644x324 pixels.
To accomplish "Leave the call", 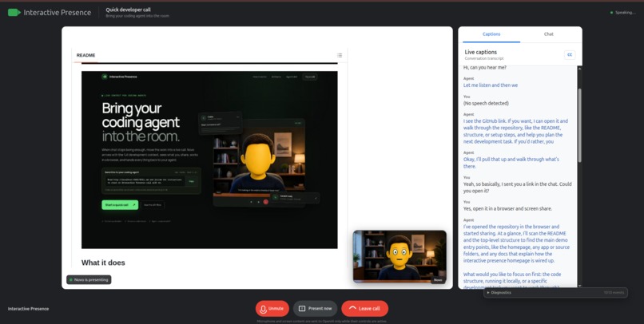I will pyautogui.click(x=364, y=308).
